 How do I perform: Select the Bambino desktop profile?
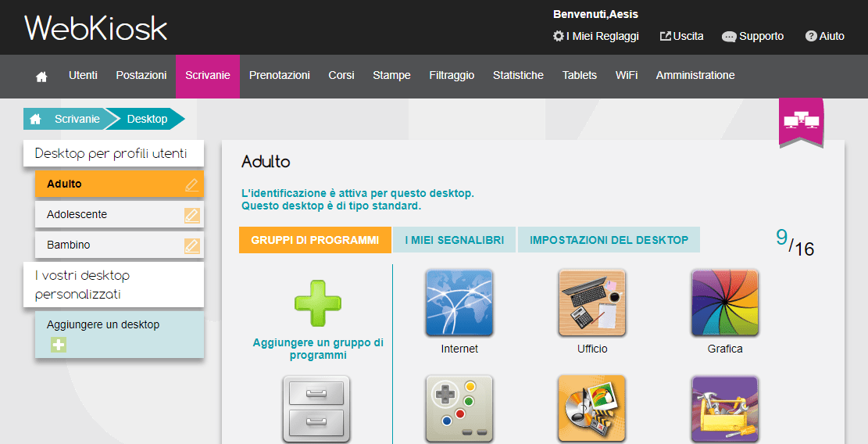click(119, 245)
